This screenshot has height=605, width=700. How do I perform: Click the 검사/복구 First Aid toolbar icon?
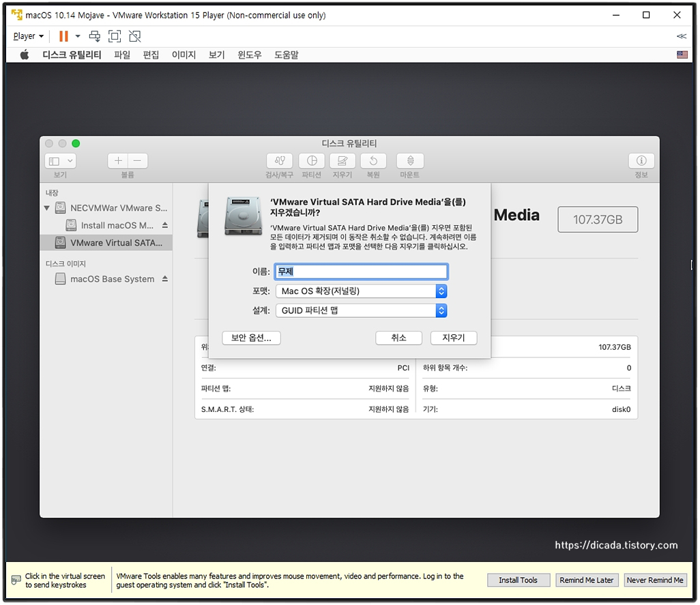click(x=280, y=160)
